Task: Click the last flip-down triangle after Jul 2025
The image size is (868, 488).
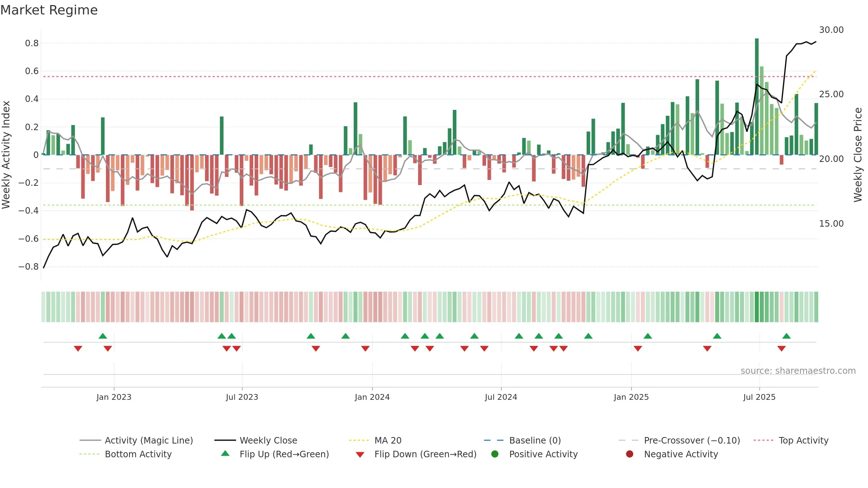Action: [x=782, y=348]
